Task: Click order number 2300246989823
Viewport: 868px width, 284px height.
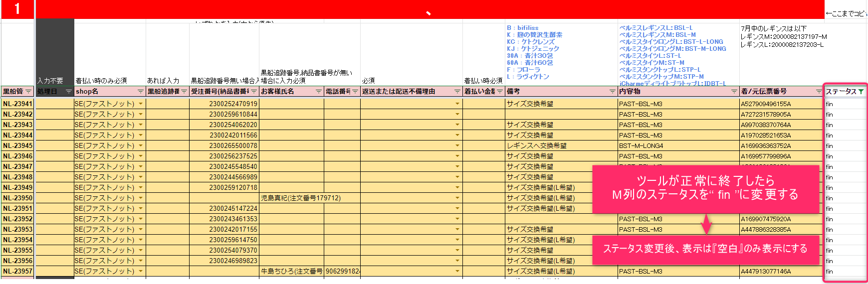Action: (x=233, y=261)
